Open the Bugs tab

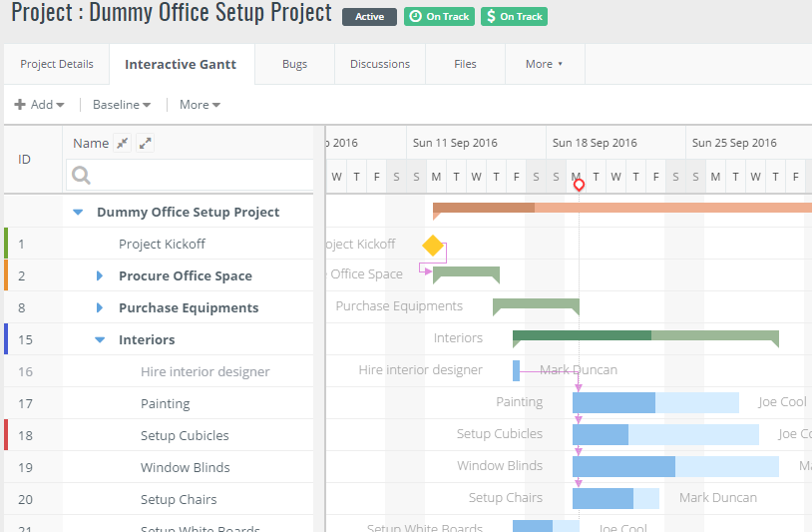click(x=294, y=64)
